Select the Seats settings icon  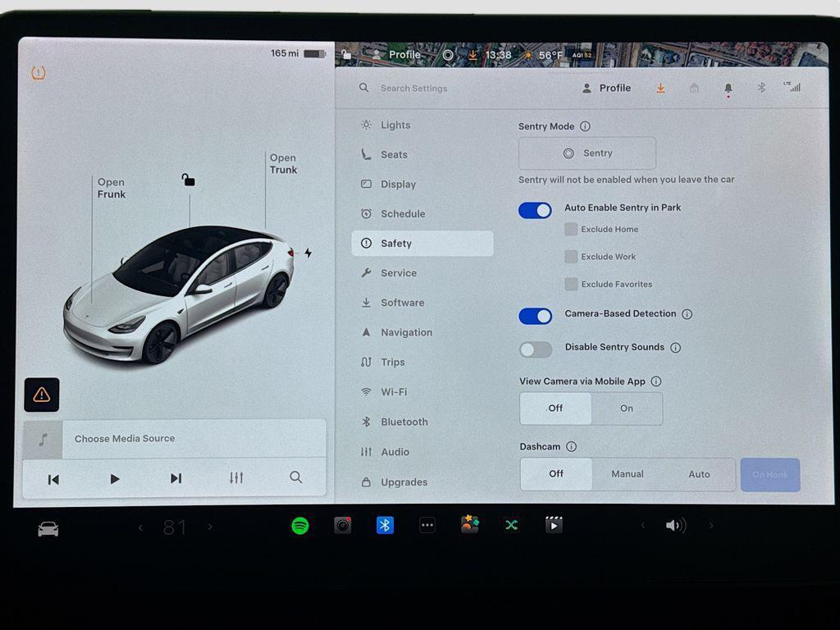click(365, 154)
